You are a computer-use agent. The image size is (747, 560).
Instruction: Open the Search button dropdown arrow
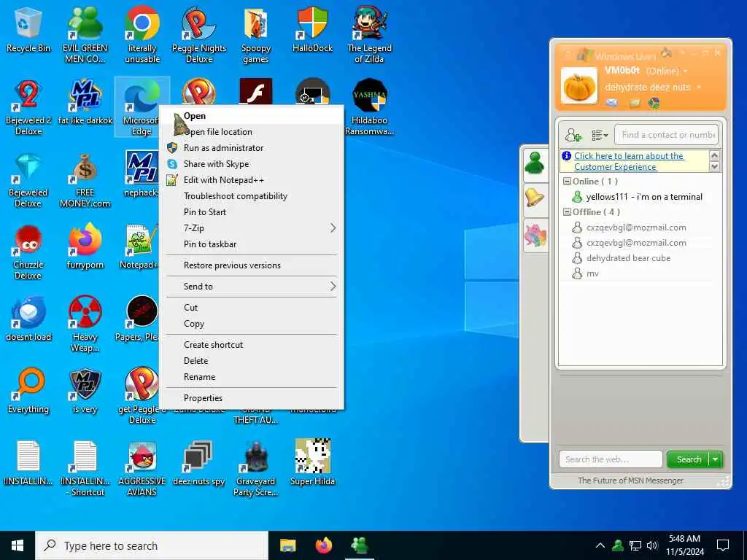pos(716,459)
